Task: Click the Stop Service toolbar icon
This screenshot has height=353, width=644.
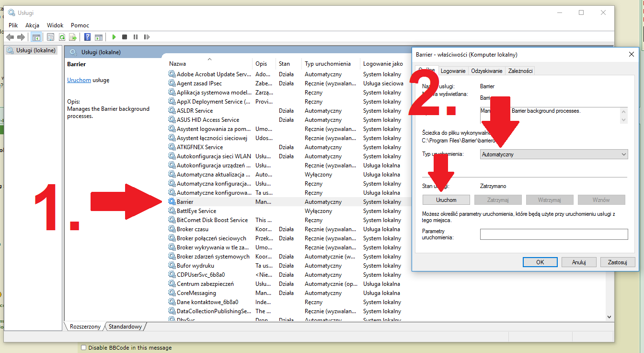Action: point(125,37)
